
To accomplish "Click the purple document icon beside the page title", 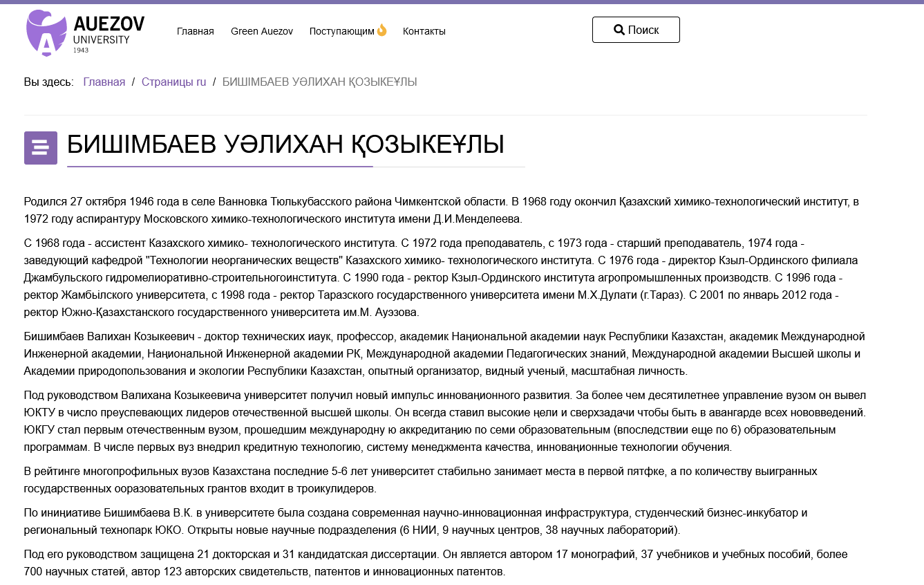I will (41, 148).
